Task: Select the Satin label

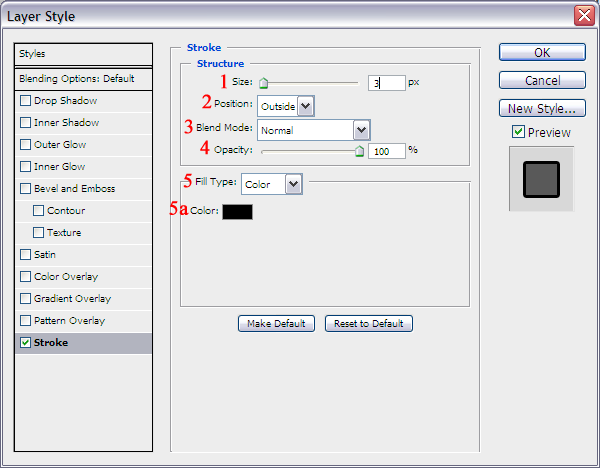Action: (x=45, y=254)
